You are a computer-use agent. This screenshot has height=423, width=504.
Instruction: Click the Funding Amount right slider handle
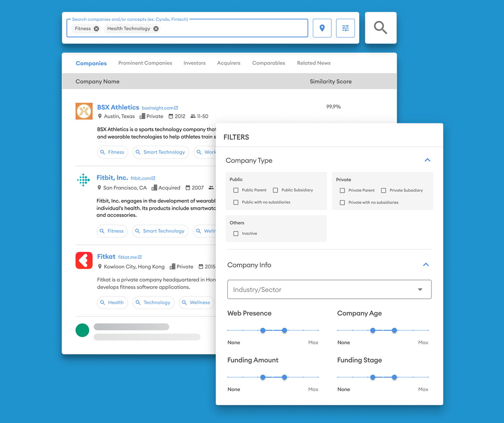point(285,377)
